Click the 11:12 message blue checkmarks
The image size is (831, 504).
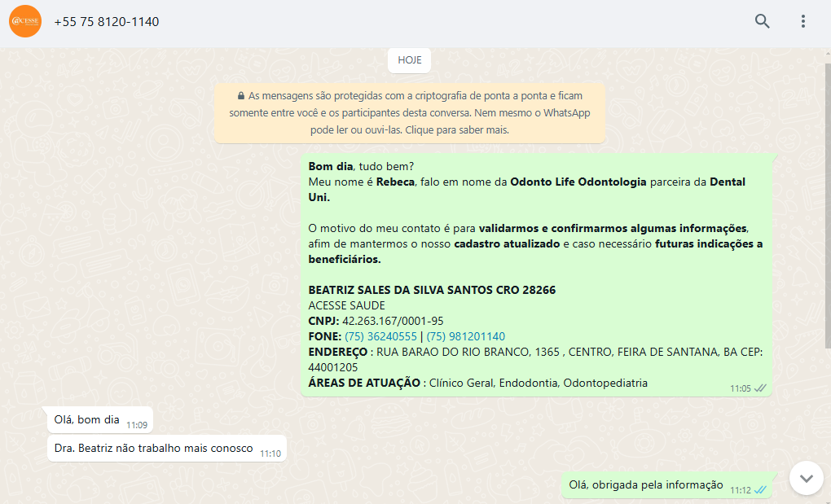760,489
